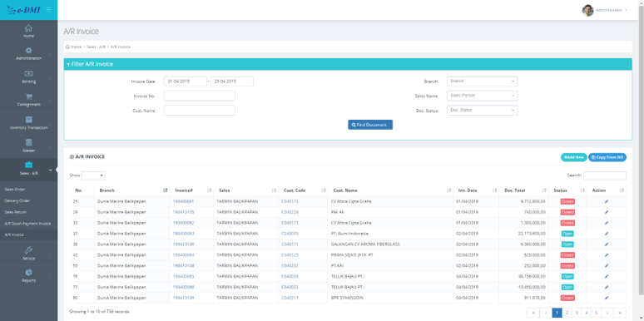Click edit pencil for invoice 190400083
The height and width of the screenshot is (321, 644).
tap(607, 234)
